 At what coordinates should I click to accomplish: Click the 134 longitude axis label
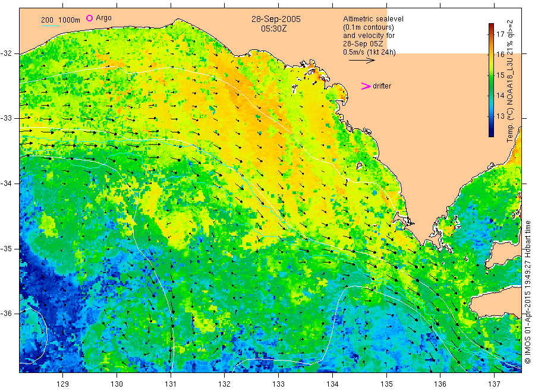point(332,384)
